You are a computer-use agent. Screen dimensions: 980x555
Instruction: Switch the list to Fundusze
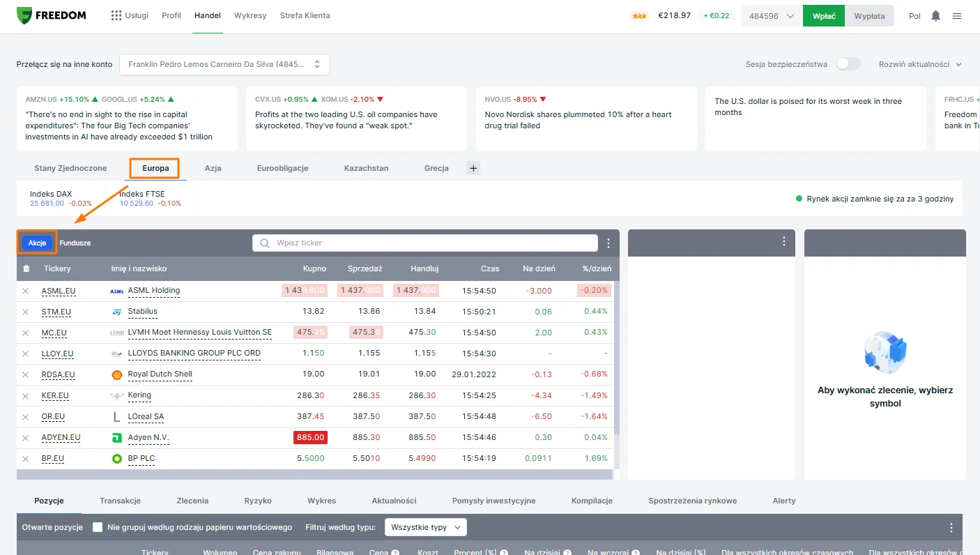pos(75,243)
